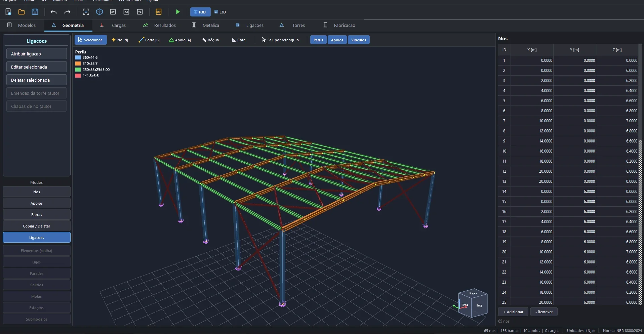
Task: Set the view to YZ plane
Action: coord(140,12)
